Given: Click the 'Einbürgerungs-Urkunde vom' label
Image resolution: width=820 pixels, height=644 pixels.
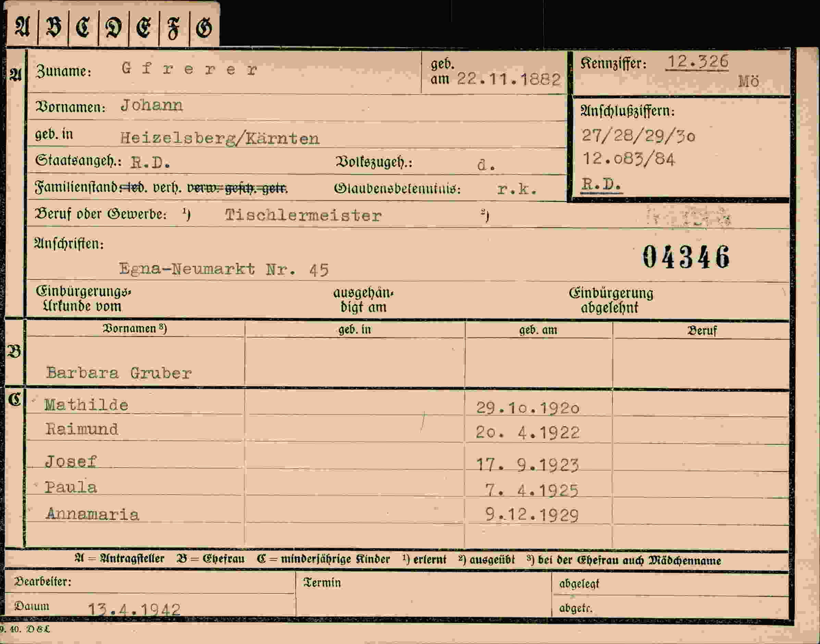Looking at the screenshot, I should click(x=83, y=298).
